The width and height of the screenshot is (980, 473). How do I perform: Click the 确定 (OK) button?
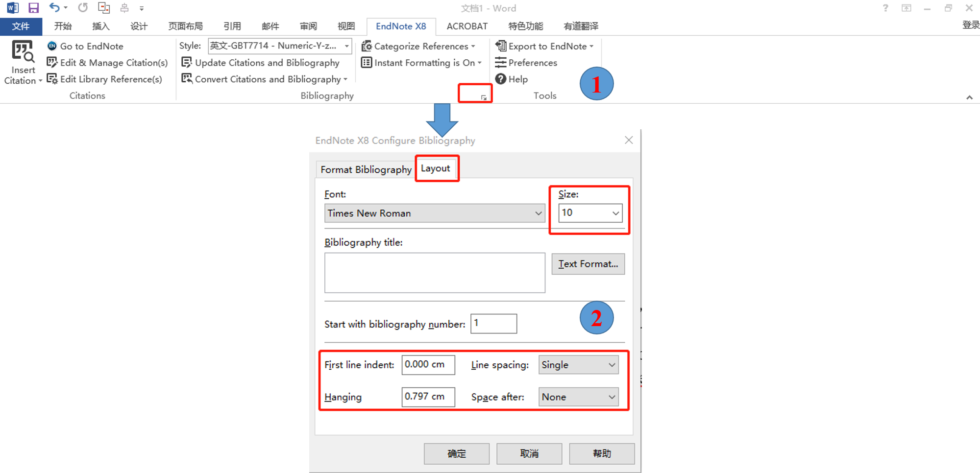click(x=457, y=454)
